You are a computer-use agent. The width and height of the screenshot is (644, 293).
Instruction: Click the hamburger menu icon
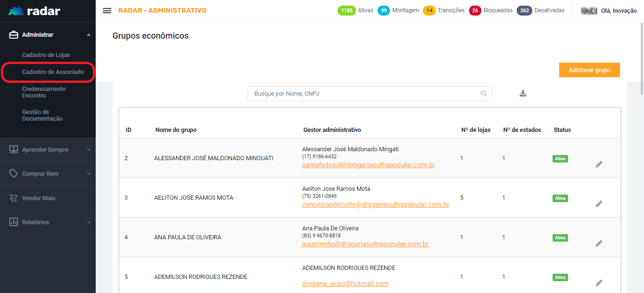107,10
